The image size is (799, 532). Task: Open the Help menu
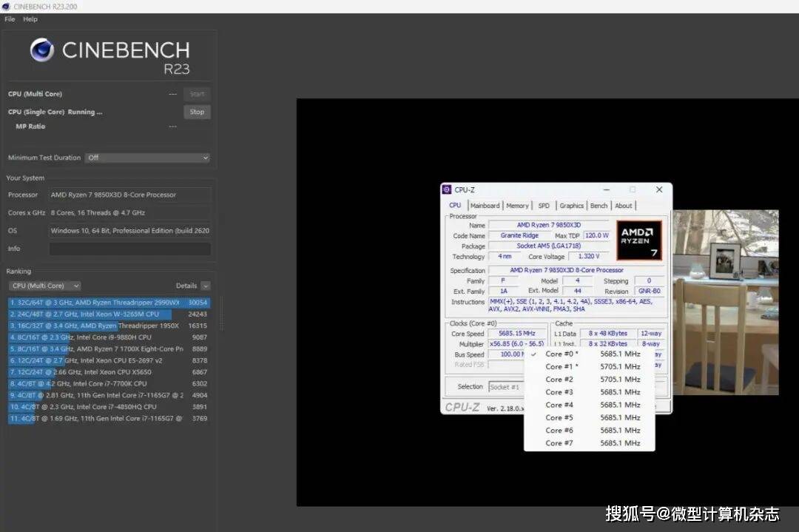30,19
